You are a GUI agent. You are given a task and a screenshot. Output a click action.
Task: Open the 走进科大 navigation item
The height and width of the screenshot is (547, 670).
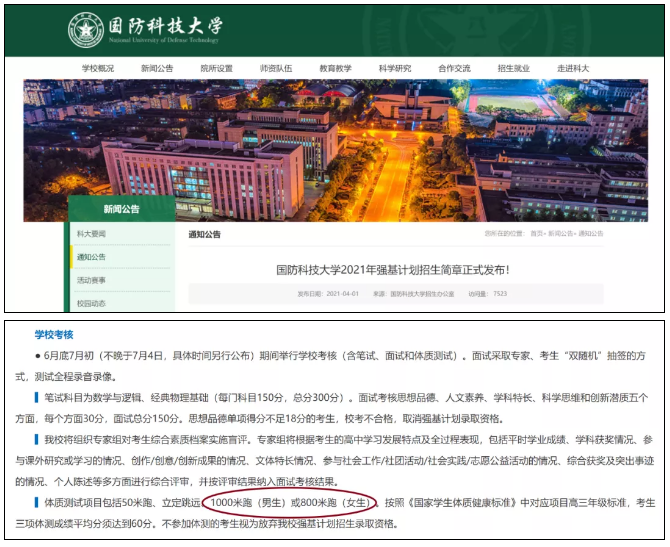click(573, 68)
